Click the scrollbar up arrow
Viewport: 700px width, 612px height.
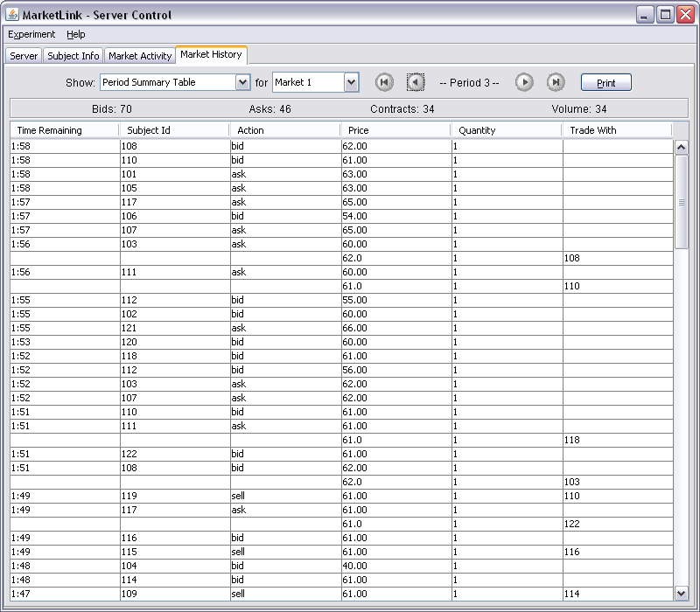(x=681, y=147)
